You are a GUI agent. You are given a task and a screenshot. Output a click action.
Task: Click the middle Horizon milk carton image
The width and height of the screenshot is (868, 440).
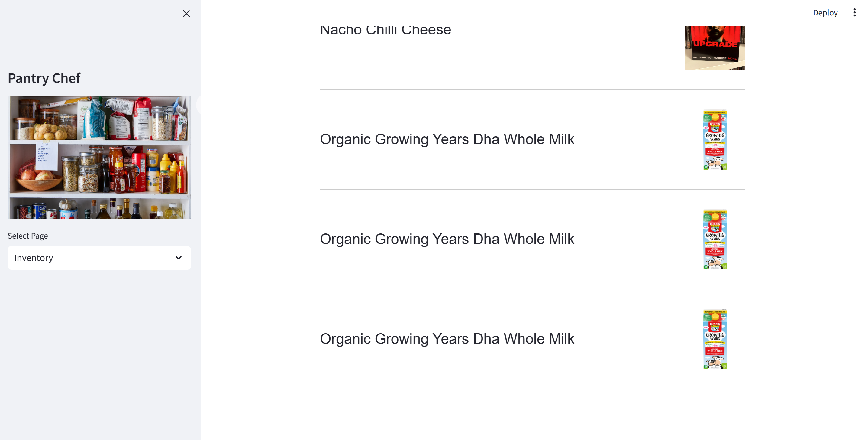pos(715,240)
